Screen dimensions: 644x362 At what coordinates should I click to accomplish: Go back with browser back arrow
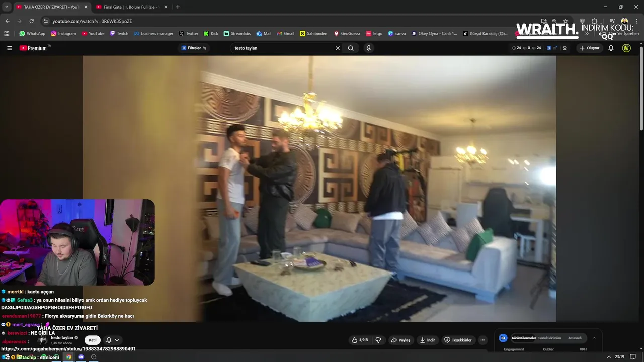pos(7,21)
